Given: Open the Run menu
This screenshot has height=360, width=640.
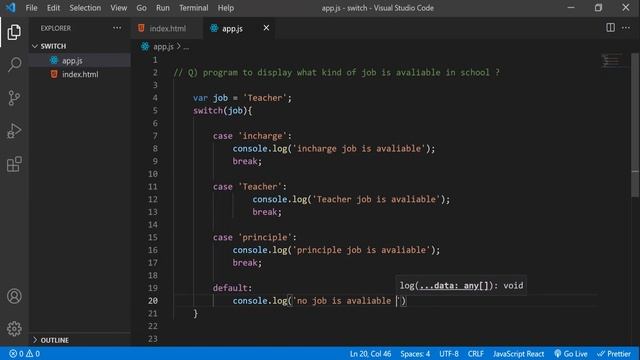Looking at the screenshot, I should [x=162, y=8].
